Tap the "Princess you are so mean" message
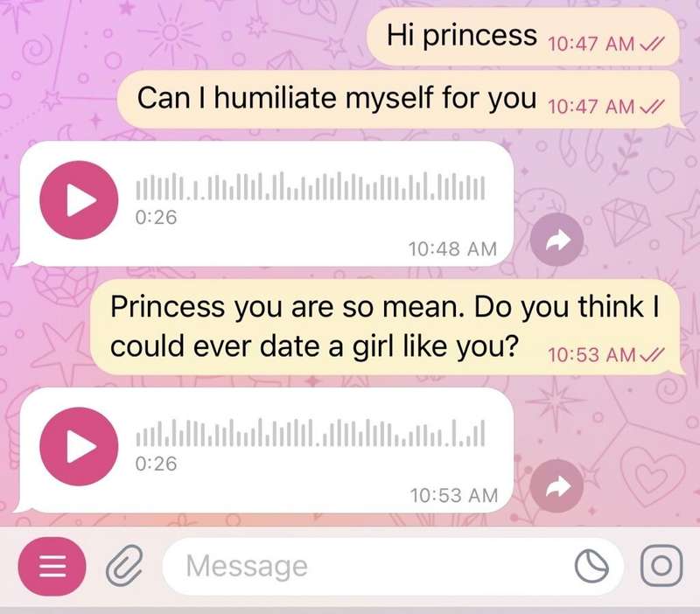This screenshot has width=700, height=614. tap(388, 327)
